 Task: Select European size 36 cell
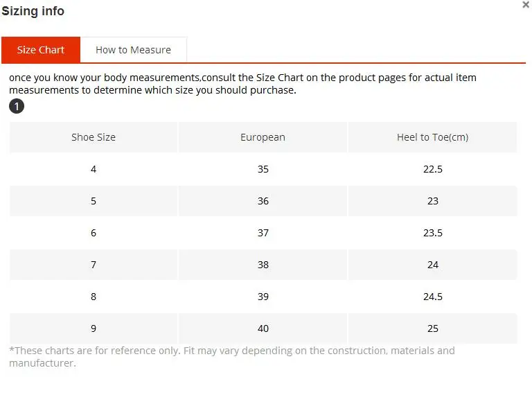tap(263, 201)
